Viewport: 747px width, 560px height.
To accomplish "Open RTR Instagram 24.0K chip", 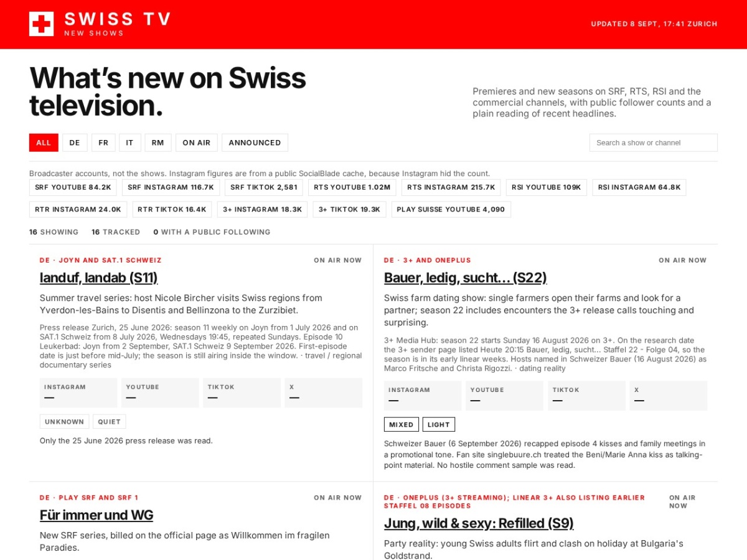I will (78, 210).
